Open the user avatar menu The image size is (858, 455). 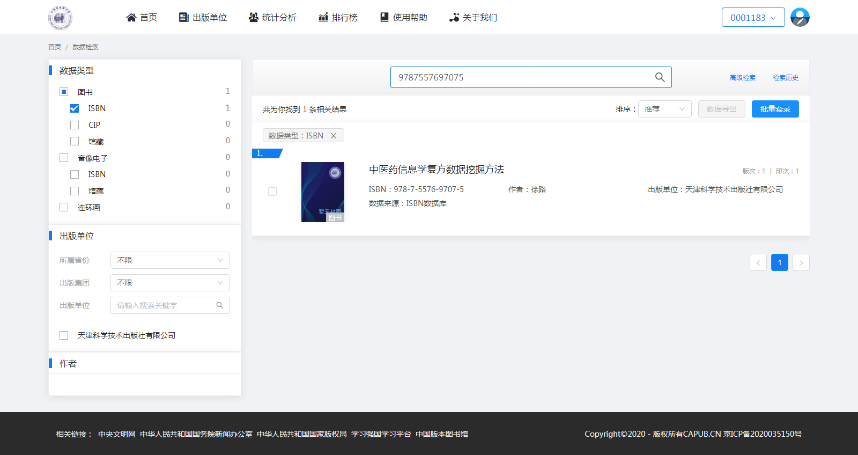point(799,18)
